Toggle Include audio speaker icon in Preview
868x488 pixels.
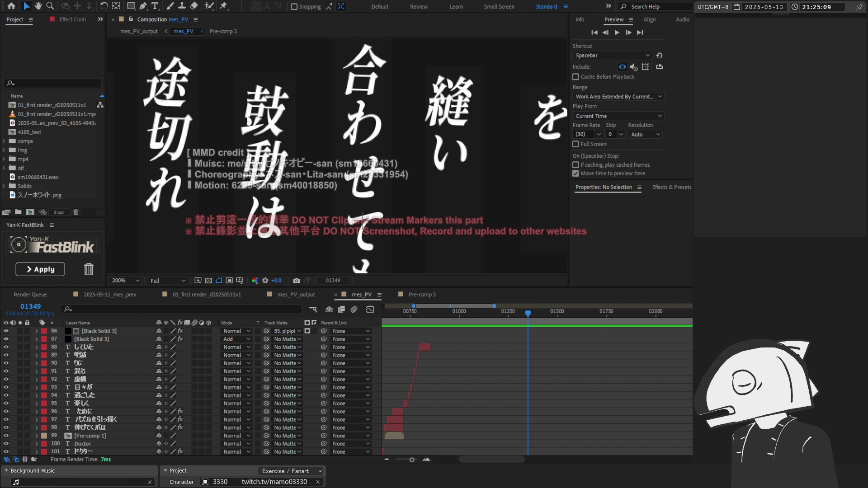click(x=634, y=67)
